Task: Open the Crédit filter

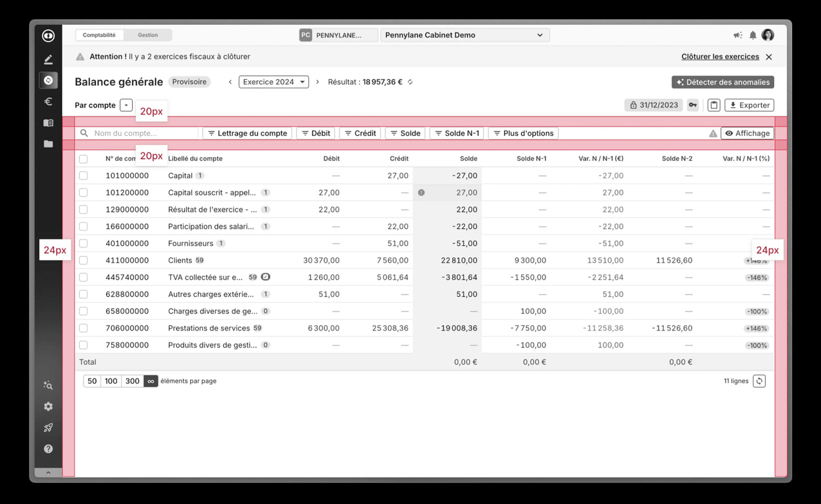Action: coord(360,134)
